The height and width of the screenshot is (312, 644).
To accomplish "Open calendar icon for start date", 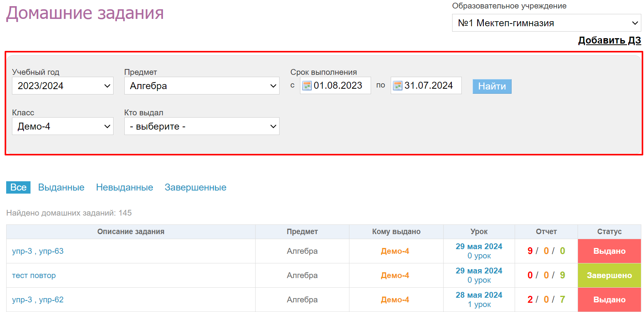I will coord(307,86).
